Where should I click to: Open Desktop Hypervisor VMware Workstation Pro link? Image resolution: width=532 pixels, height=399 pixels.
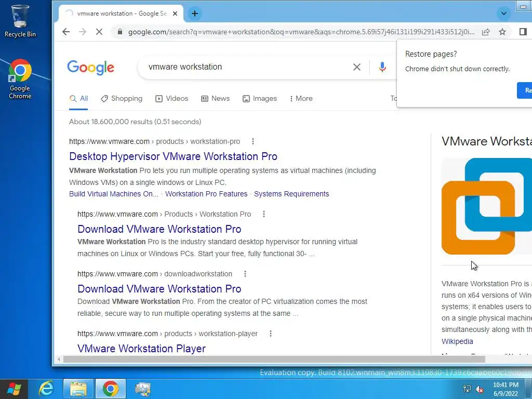pos(173,156)
